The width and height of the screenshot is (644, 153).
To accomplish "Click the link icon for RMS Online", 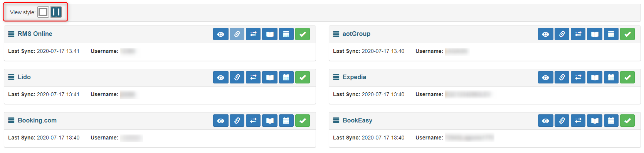I will 237,34.
